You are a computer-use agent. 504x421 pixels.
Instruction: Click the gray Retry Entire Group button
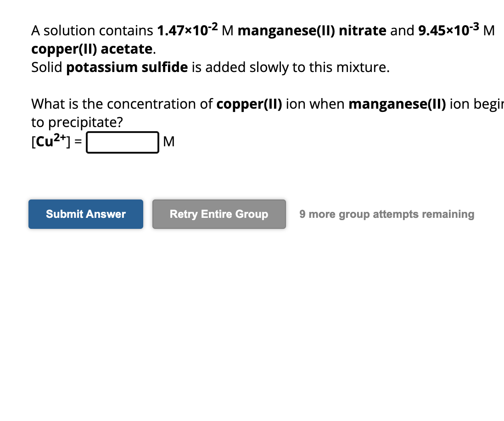coord(218,214)
